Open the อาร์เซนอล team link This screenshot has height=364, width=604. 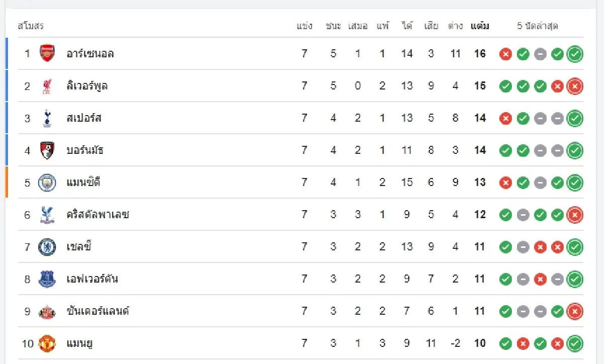pyautogui.click(x=90, y=54)
